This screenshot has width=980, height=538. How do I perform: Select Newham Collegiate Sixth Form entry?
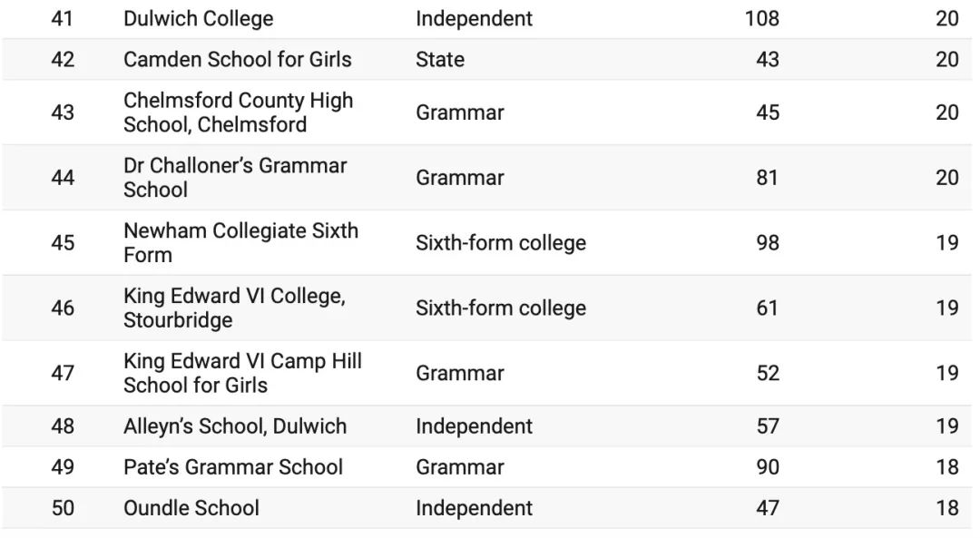(240, 242)
